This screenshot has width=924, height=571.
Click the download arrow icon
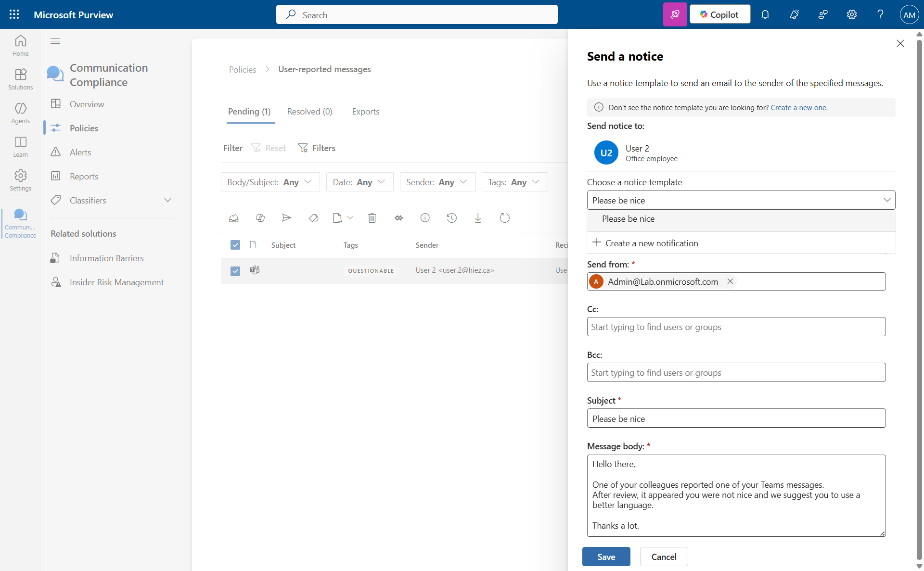478,218
